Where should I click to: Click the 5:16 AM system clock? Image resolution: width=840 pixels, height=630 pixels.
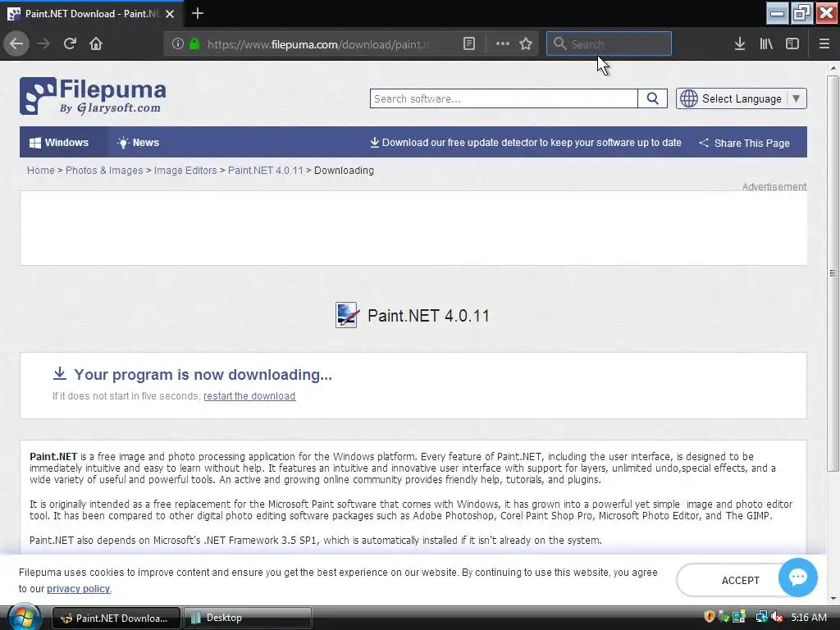point(808,617)
